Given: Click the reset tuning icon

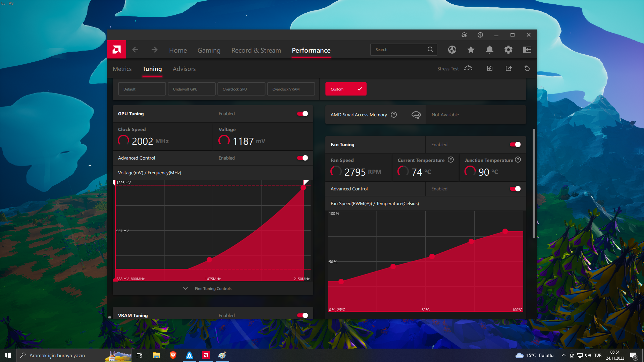Looking at the screenshot, I should pyautogui.click(x=527, y=68).
